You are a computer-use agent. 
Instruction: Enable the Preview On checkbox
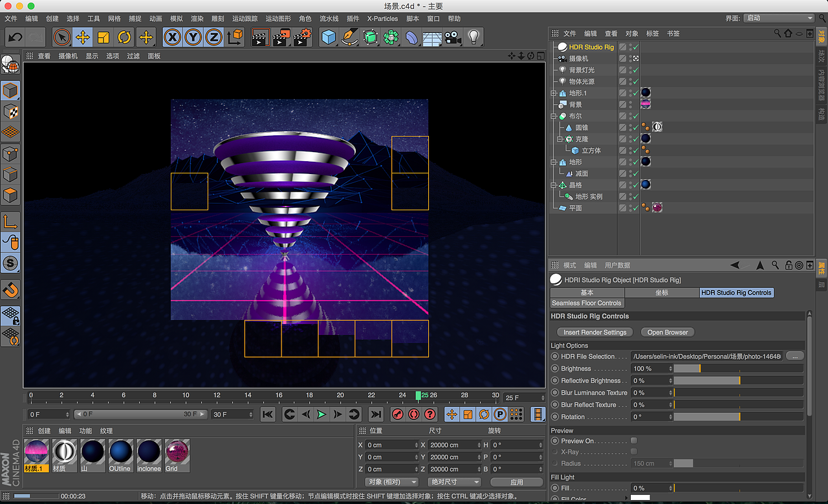(634, 441)
